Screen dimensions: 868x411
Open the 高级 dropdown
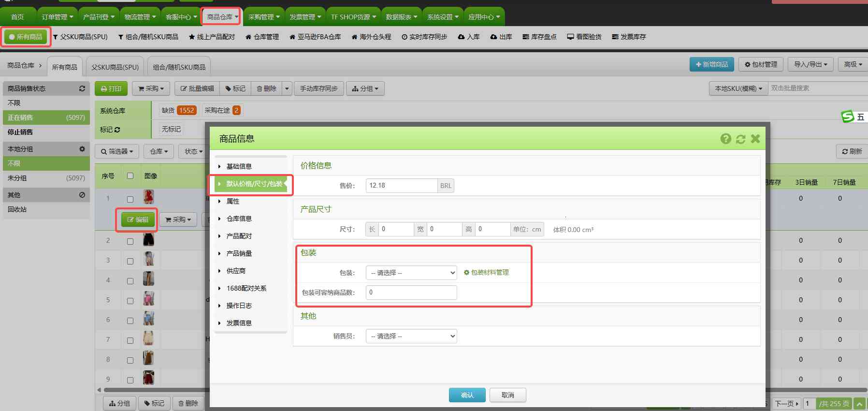tap(853, 64)
